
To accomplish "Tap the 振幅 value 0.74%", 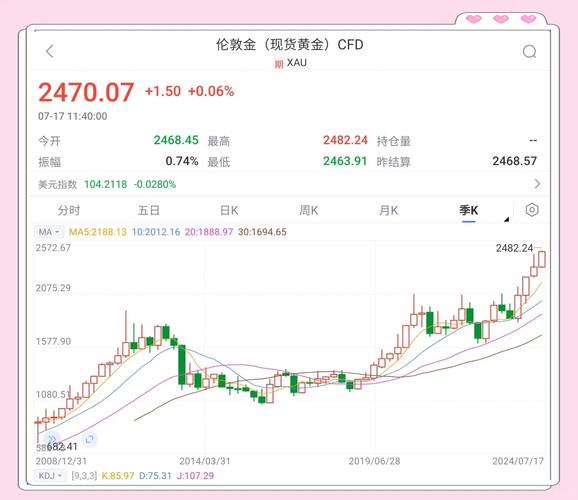I will click(x=182, y=161).
